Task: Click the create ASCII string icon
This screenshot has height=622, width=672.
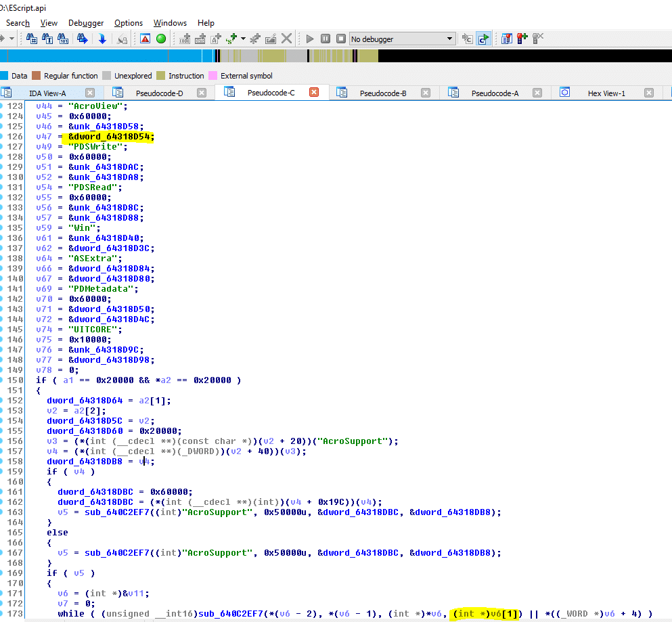Action: (216, 39)
